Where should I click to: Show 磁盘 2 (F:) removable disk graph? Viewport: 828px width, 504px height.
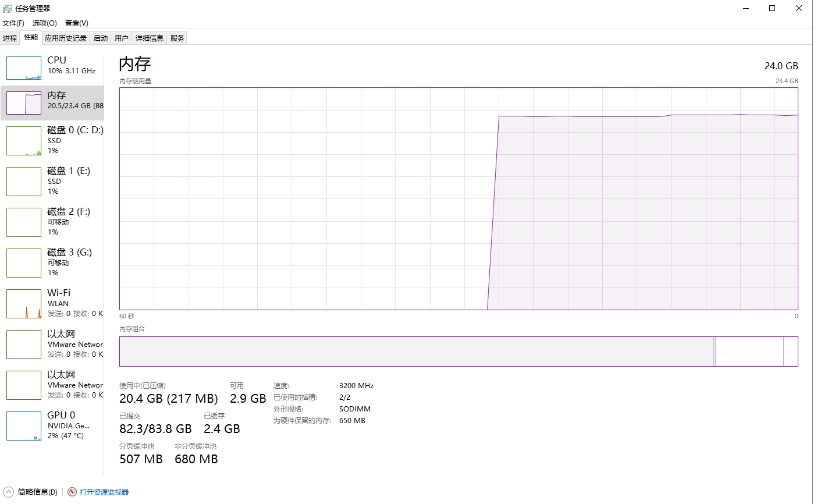tap(24, 222)
